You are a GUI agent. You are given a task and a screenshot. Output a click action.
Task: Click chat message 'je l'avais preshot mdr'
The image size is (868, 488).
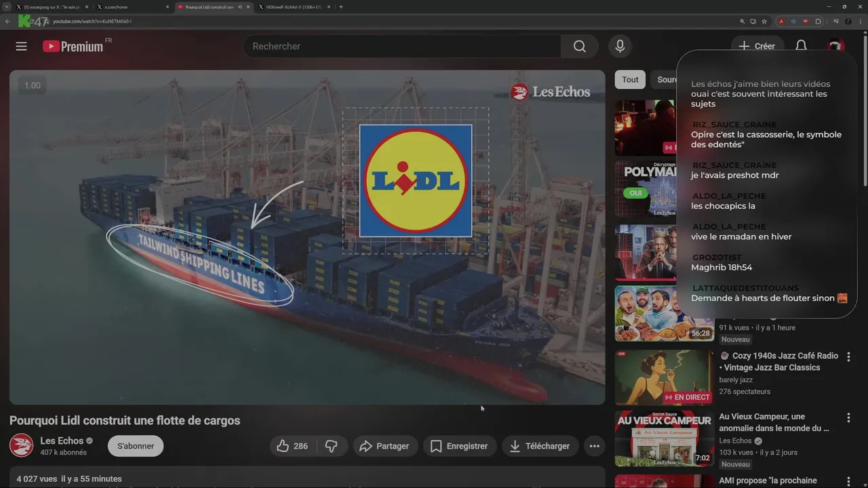coord(734,175)
